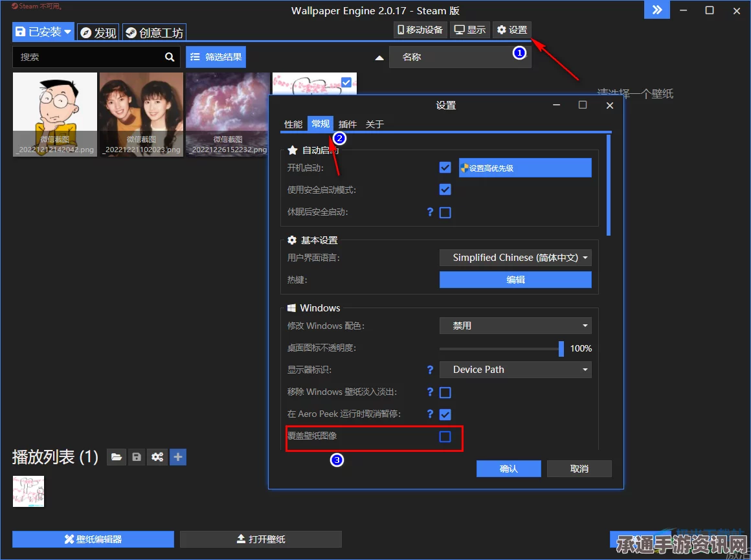Open Simplified Chinese language dropdown

515,258
